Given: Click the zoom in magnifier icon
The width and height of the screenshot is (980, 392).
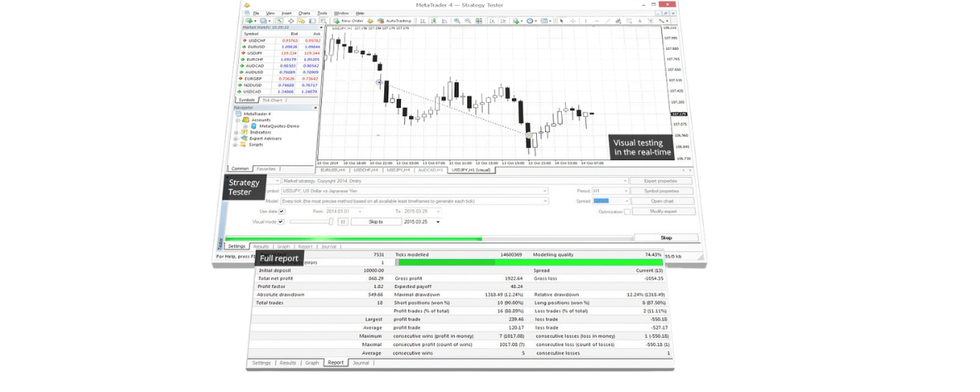Looking at the screenshot, I should (456, 21).
